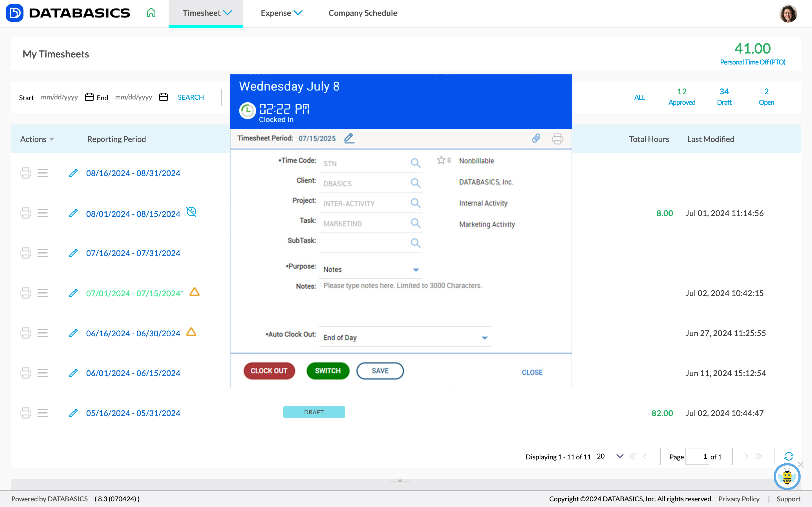Switch to the Company Schedule tab
The width and height of the screenshot is (812, 507).
(x=363, y=13)
